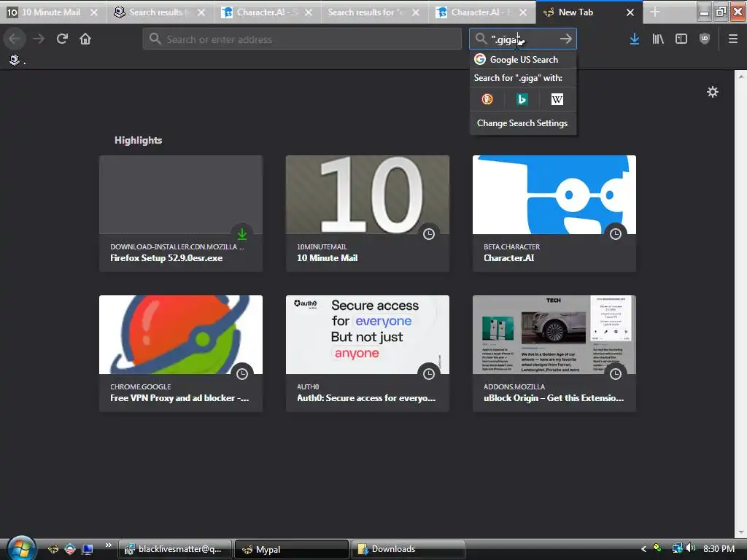Focus the Search or enter address bar
This screenshot has height=560, width=747.
pyautogui.click(x=302, y=39)
